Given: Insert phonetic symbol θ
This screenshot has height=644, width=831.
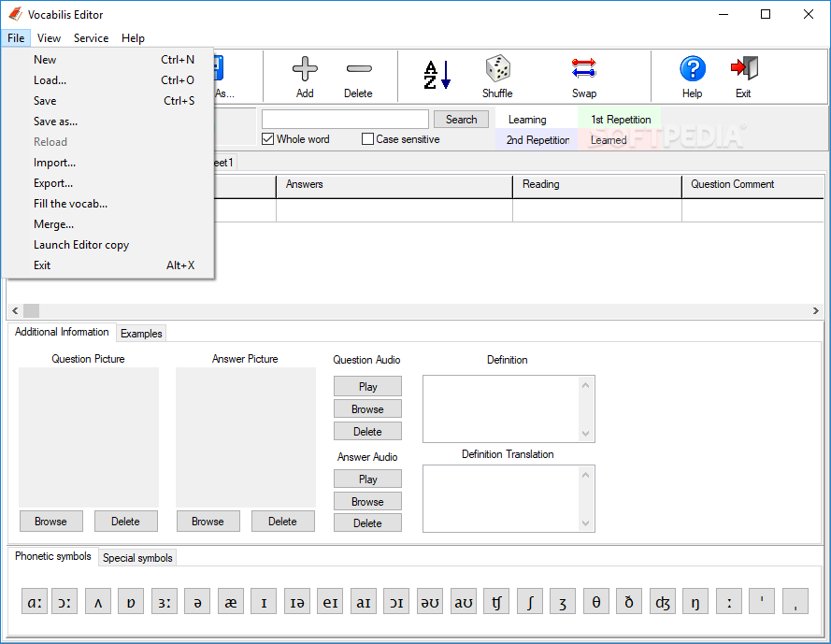Looking at the screenshot, I should [596, 602].
